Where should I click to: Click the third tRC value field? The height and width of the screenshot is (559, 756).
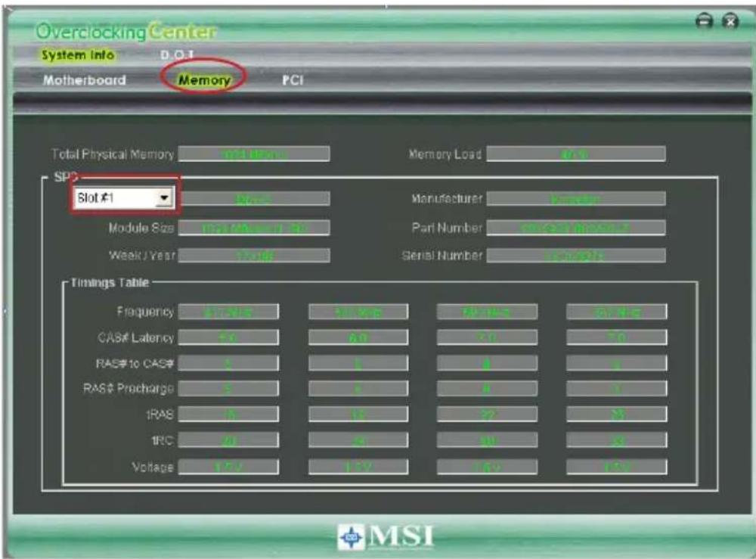(487, 440)
